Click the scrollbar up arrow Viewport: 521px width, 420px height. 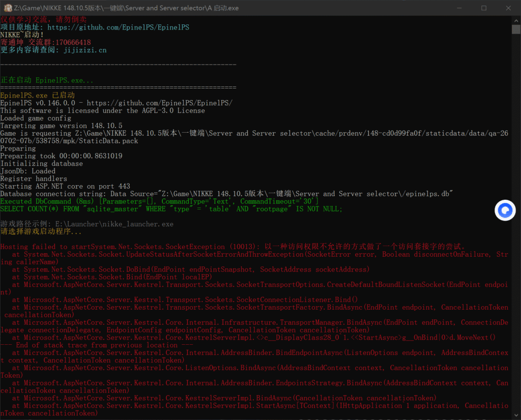tap(516, 20)
